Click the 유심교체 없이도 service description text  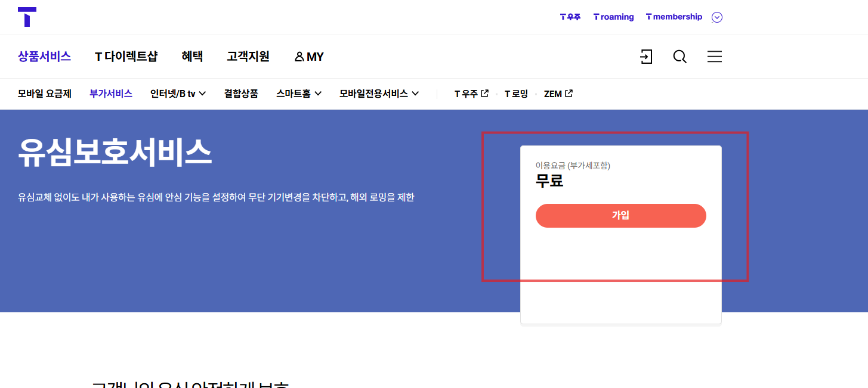pos(216,197)
